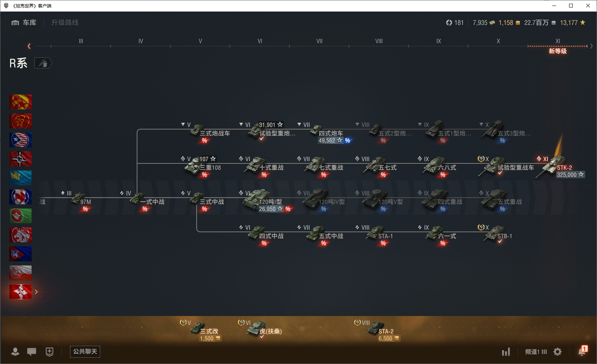This screenshot has height=364, width=597.
Task: Choose the blue-red flag with shield emblem
Action: point(20,254)
